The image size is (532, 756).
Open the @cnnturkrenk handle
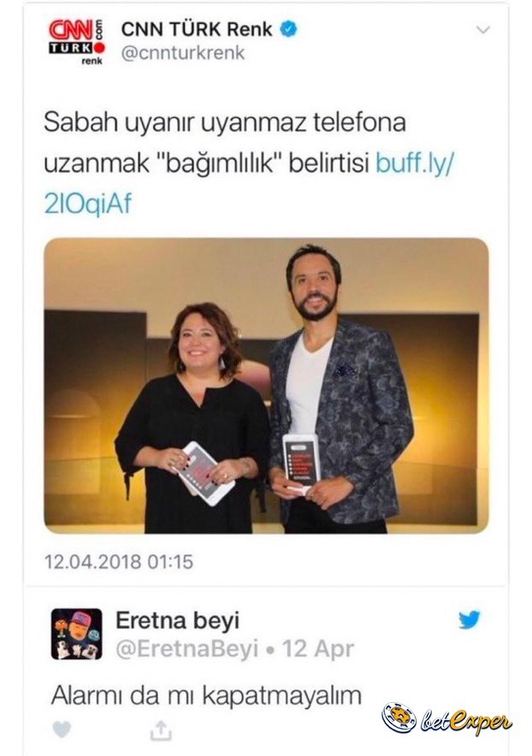(182, 52)
